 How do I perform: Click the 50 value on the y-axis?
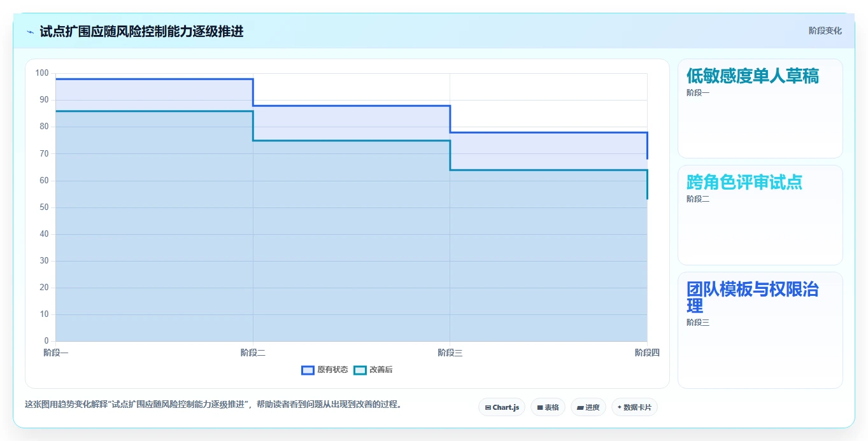pyautogui.click(x=44, y=207)
